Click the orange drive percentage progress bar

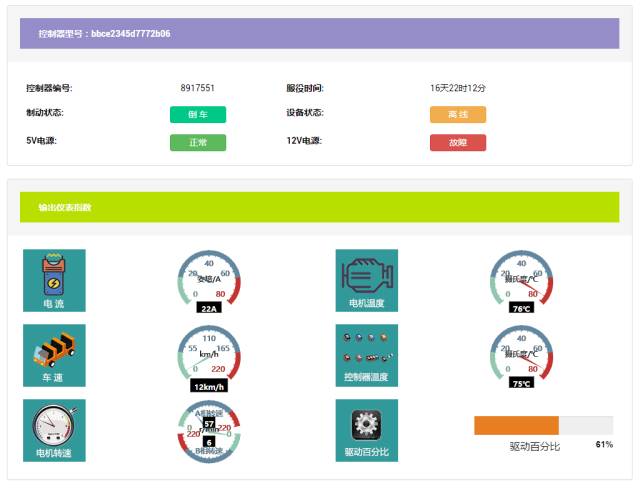pos(516,425)
